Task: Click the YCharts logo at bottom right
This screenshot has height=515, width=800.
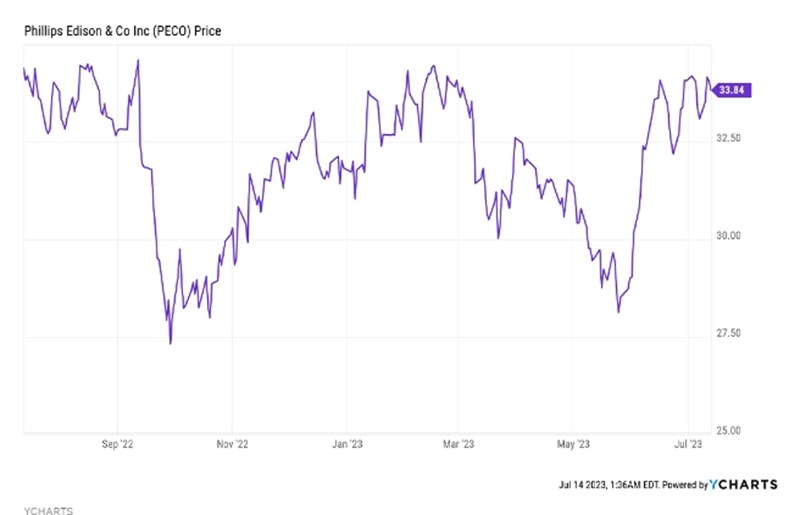Action: (744, 484)
